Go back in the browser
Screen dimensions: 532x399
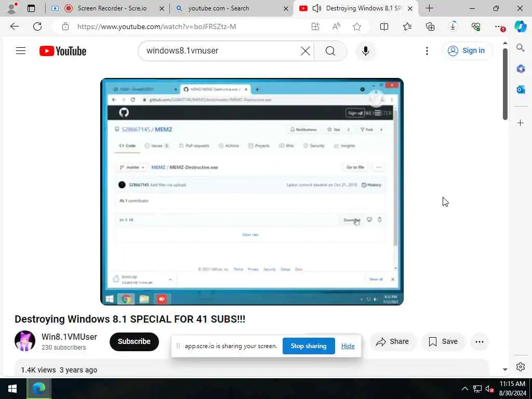pyautogui.click(x=14, y=26)
